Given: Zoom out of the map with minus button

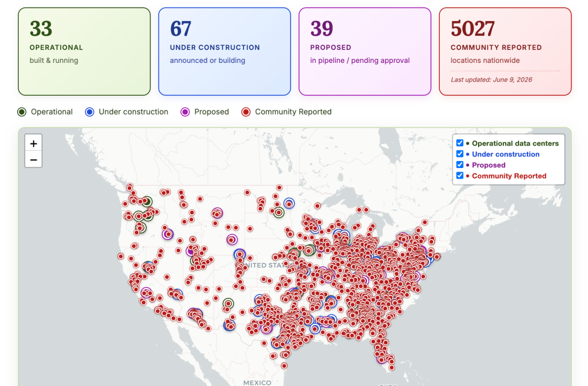Looking at the screenshot, I should 34,160.
